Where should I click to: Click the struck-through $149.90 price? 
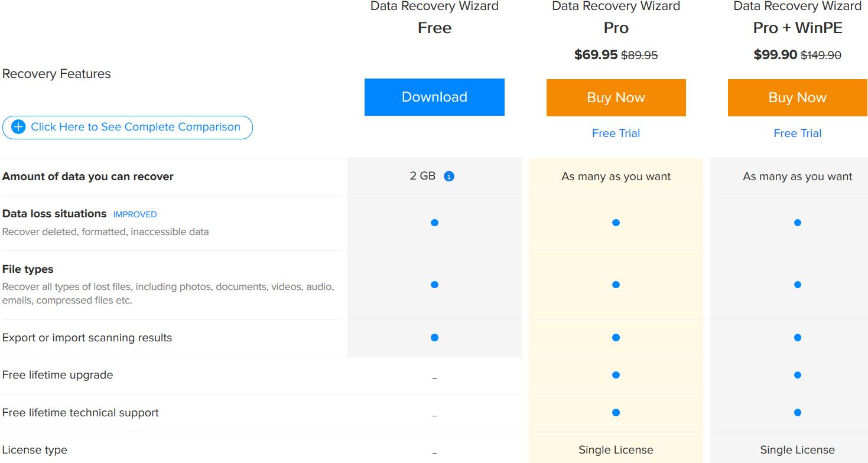tap(821, 55)
